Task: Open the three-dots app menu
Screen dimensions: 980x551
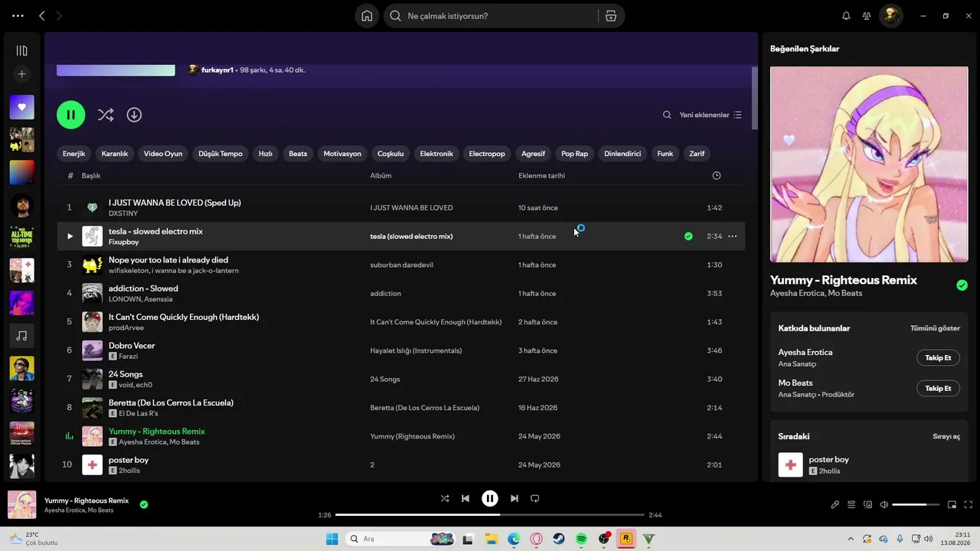Action: coord(18,16)
